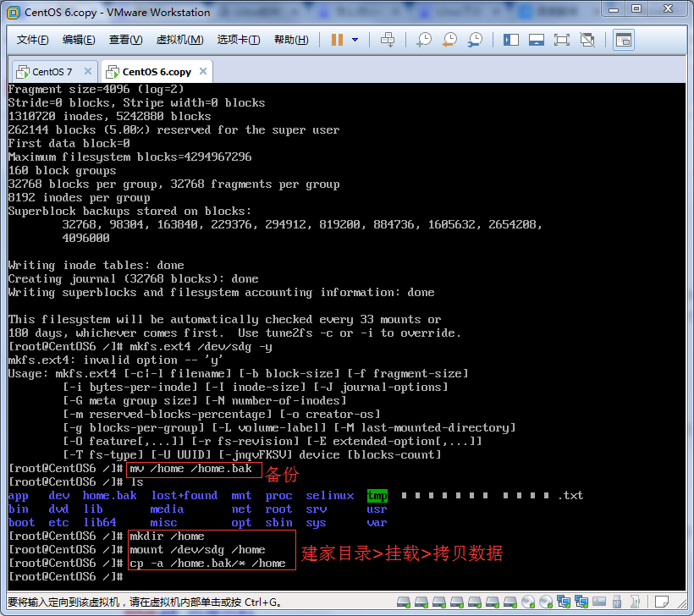694x616 pixels.
Task: Open the 虚拟机(M) menu
Action: [179, 40]
